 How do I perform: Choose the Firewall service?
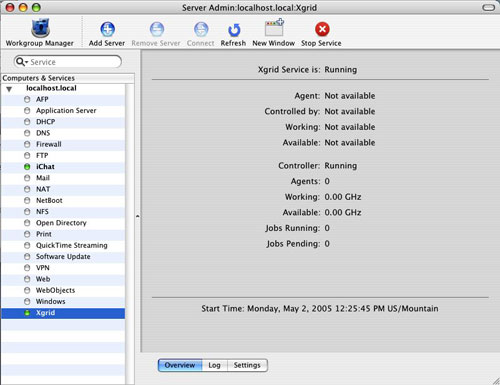(x=63, y=144)
